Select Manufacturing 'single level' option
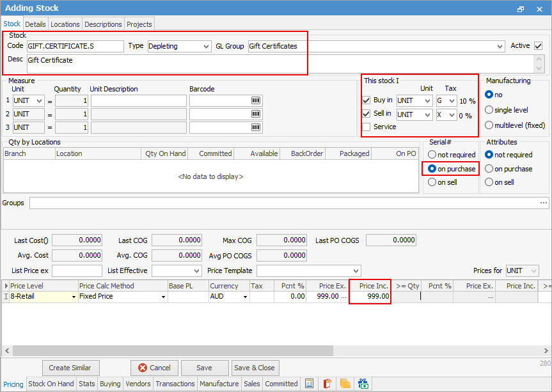This screenshot has width=552, height=392. click(x=489, y=110)
